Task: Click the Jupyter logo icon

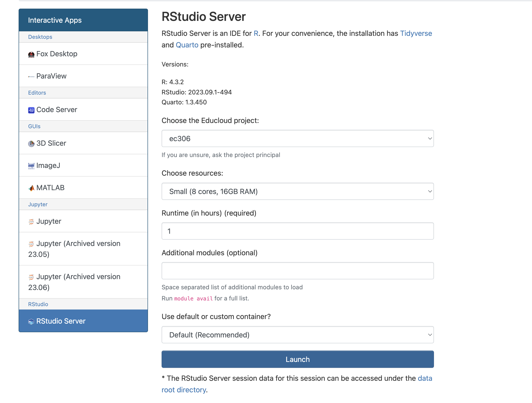Action: point(31,221)
